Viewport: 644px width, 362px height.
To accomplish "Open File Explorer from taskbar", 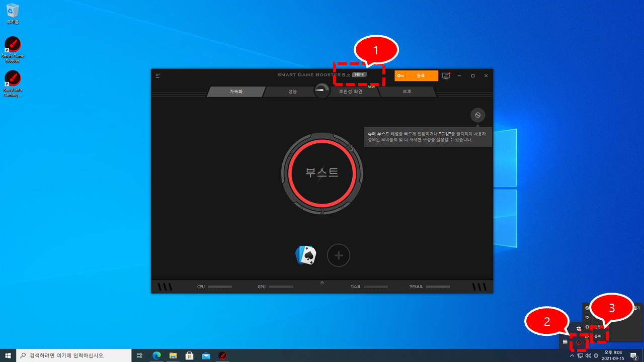I will coord(173,355).
